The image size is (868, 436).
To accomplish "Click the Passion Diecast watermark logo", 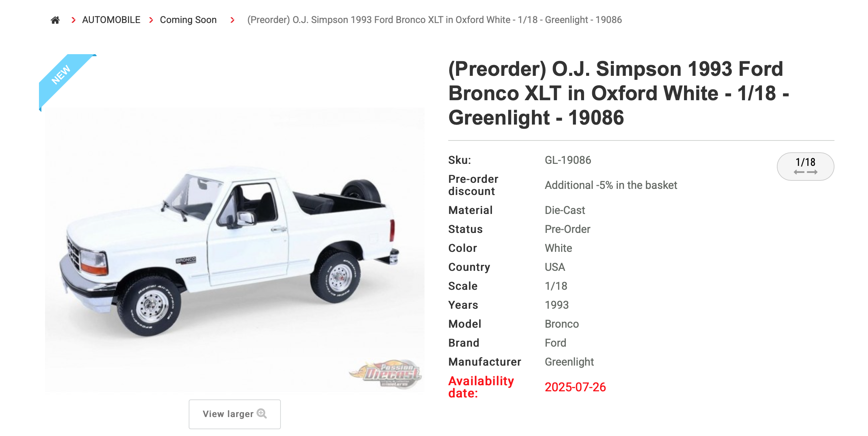I will click(386, 374).
